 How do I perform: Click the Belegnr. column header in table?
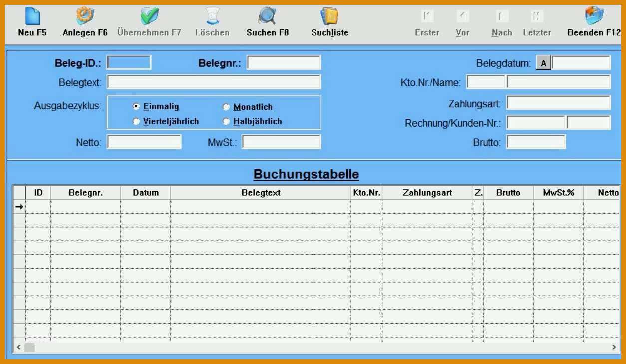[x=86, y=193]
